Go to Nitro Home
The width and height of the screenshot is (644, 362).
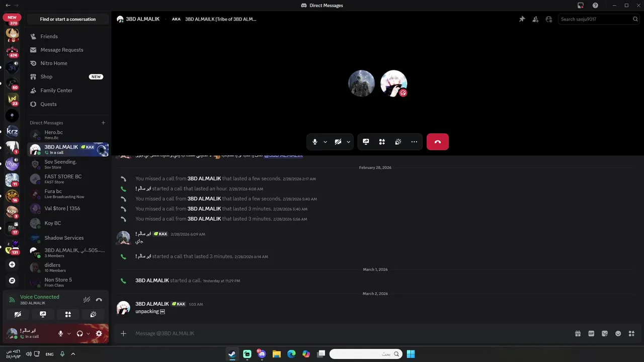point(68,63)
